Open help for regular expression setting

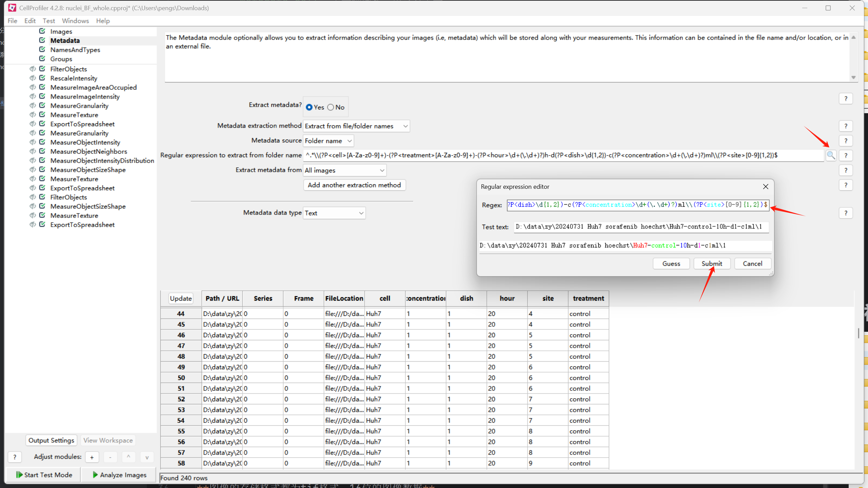point(846,156)
